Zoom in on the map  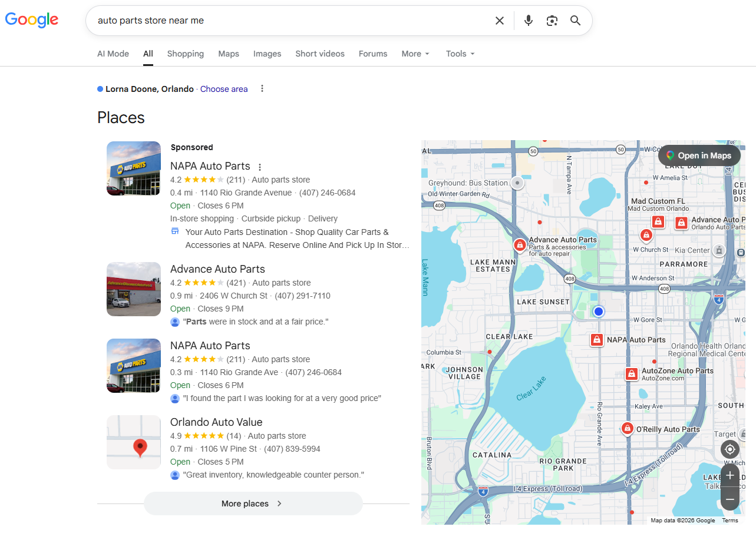730,475
